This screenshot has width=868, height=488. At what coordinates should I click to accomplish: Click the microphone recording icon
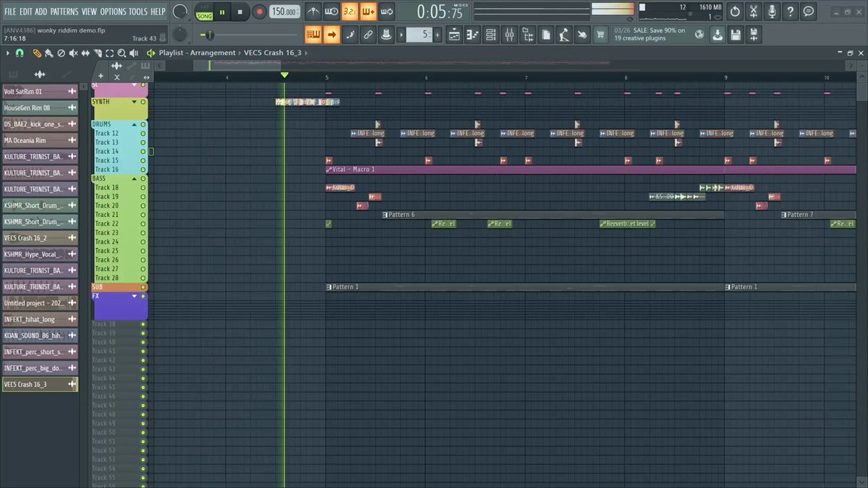(773, 12)
